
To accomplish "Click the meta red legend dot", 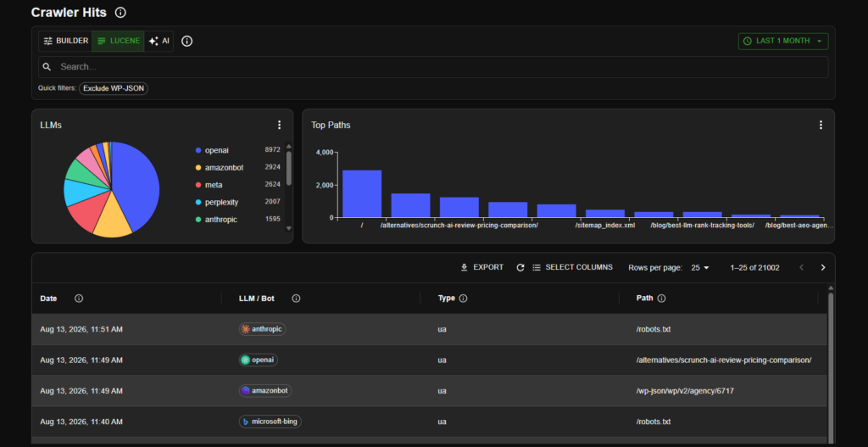I will pyautogui.click(x=198, y=184).
